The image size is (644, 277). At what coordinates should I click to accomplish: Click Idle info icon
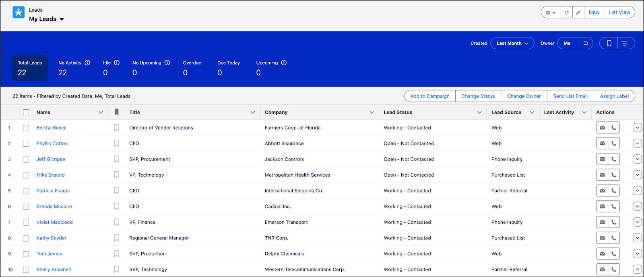coord(117,62)
